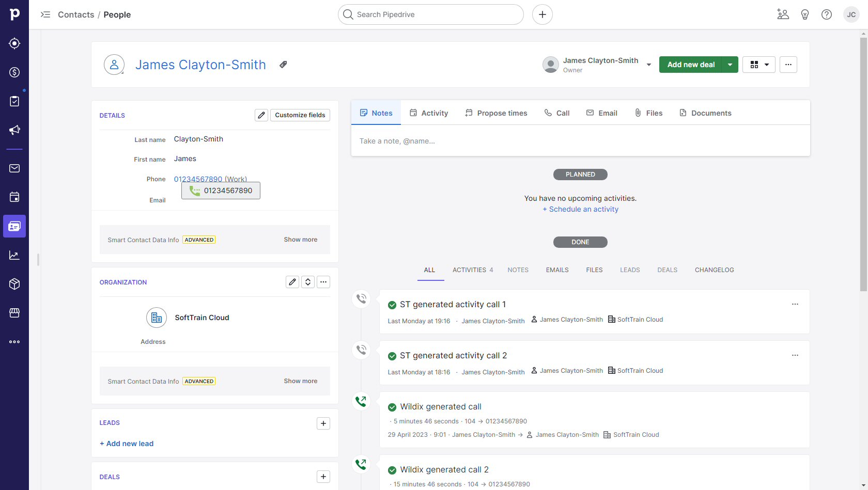This screenshot has height=490, width=868.
Task: Open Mail envelope icon in sidebar
Action: coord(14,168)
